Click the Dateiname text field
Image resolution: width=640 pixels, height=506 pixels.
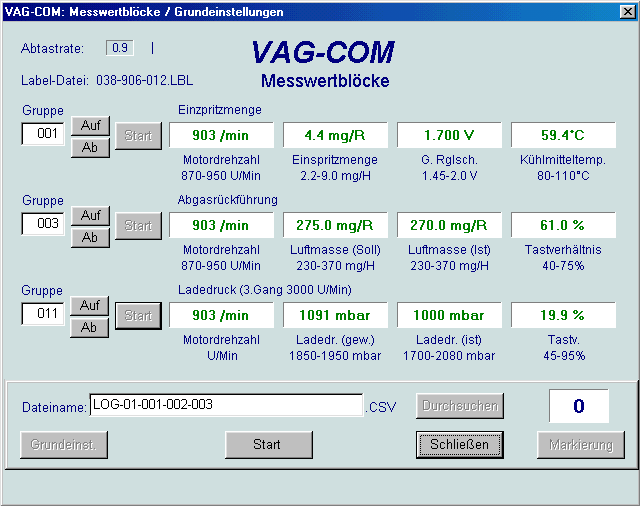click(225, 405)
